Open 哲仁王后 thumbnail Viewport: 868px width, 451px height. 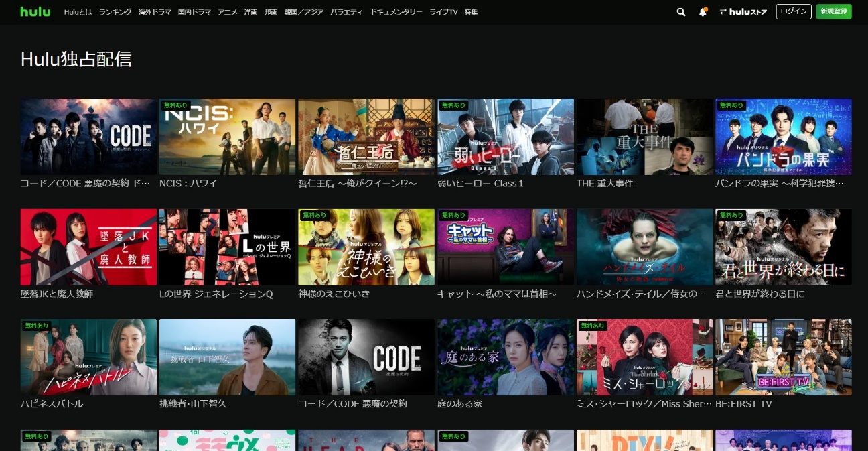point(366,137)
